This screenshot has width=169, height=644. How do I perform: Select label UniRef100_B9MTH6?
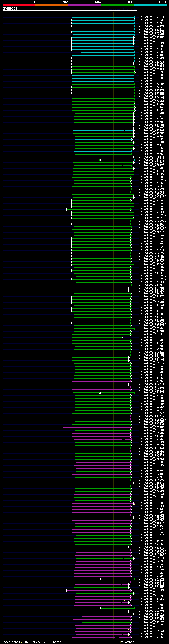[152, 55]
